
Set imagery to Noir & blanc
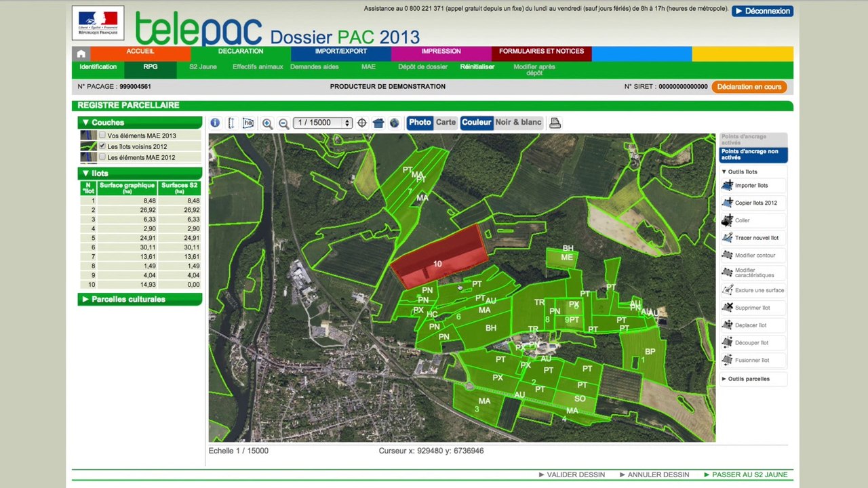coord(518,123)
